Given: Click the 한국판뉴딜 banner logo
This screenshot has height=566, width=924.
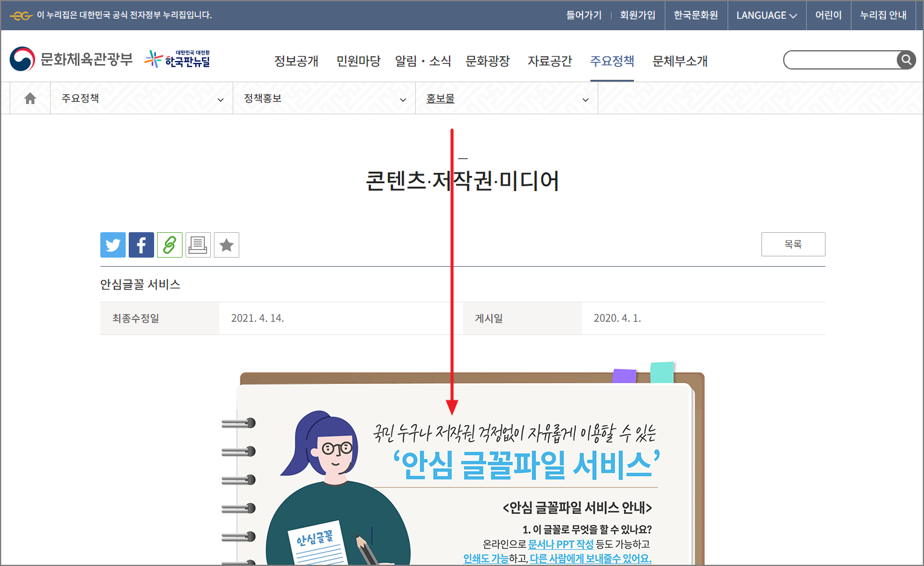Looking at the screenshot, I should [x=178, y=59].
